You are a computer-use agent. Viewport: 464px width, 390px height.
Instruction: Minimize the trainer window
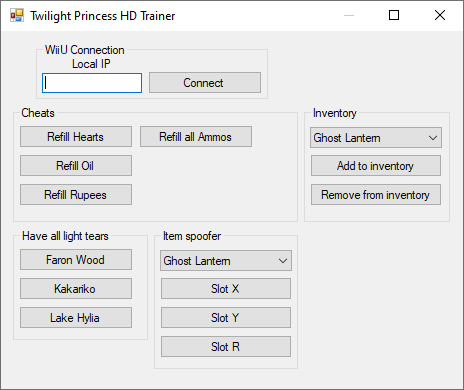pyautogui.click(x=349, y=15)
